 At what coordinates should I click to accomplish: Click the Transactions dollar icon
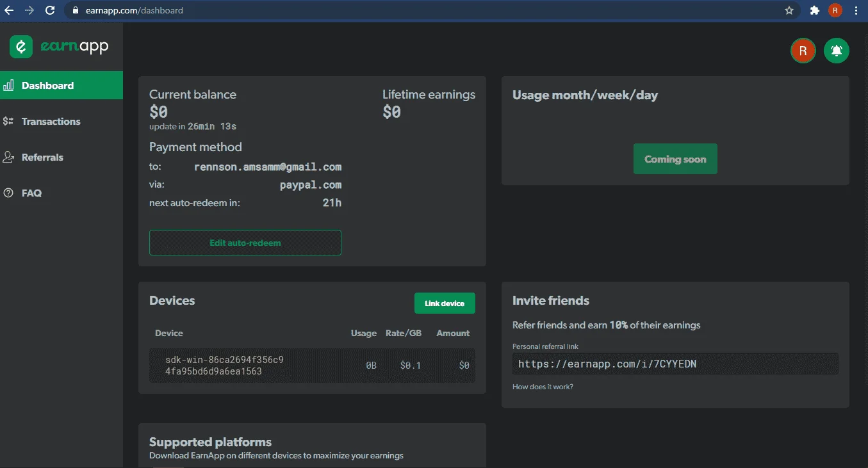coord(8,121)
